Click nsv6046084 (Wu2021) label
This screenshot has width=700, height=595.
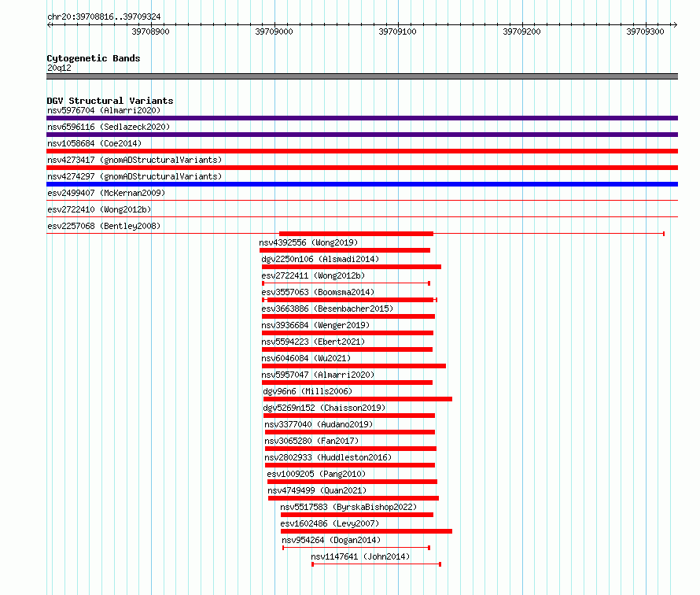point(306,358)
